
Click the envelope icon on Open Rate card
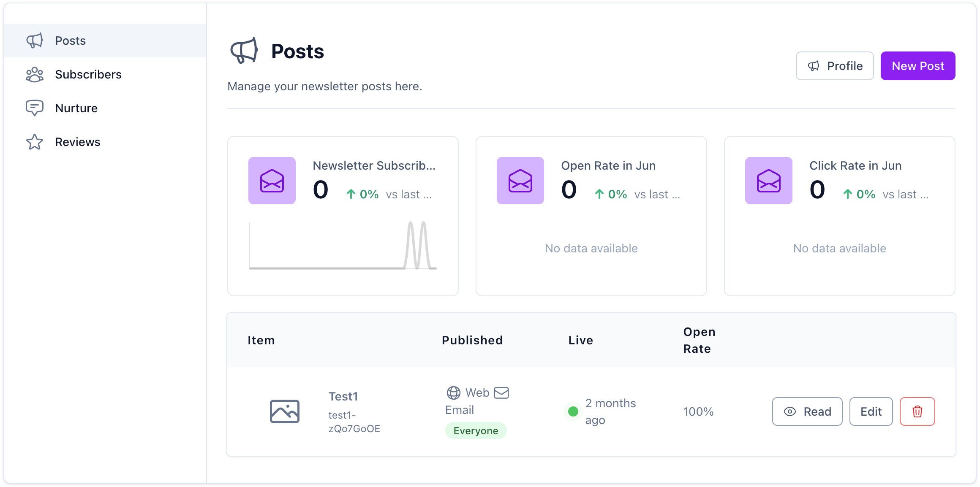pos(520,181)
